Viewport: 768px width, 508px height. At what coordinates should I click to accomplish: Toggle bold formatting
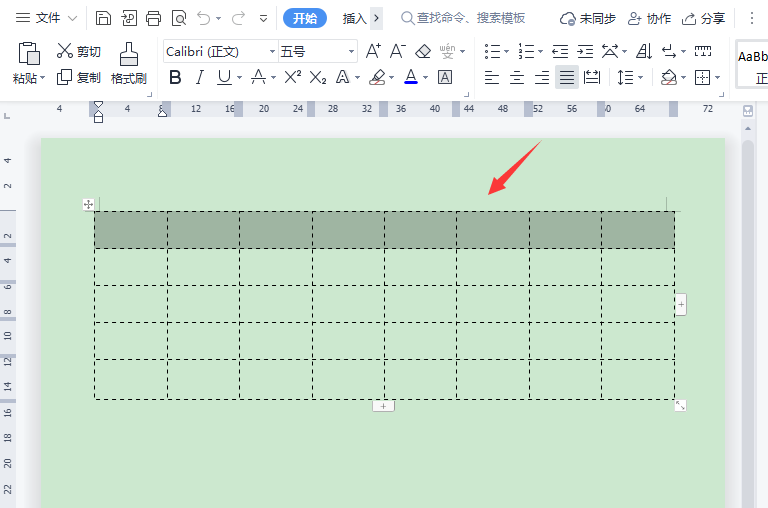(x=176, y=77)
